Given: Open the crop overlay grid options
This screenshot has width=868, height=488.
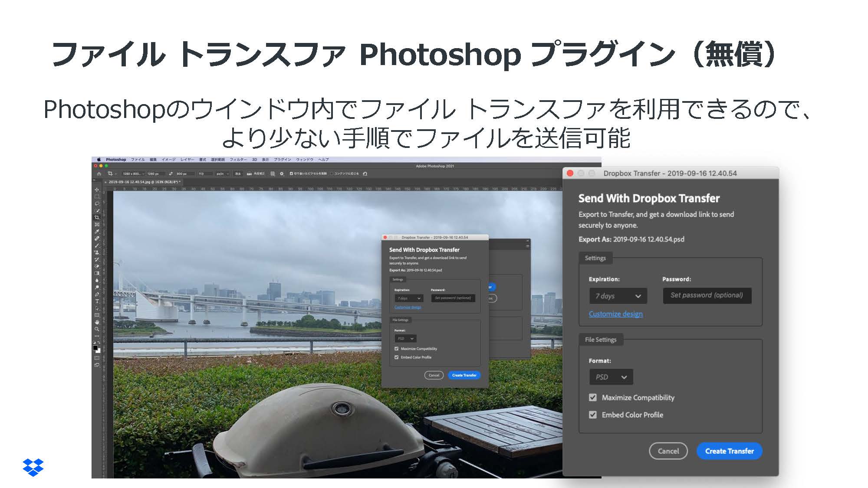Looking at the screenshot, I should point(273,174).
